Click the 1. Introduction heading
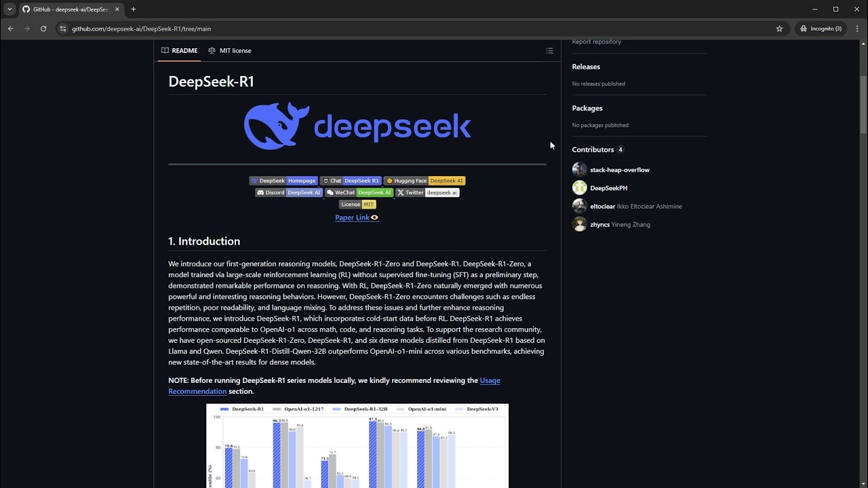The height and width of the screenshot is (488, 868). (204, 241)
